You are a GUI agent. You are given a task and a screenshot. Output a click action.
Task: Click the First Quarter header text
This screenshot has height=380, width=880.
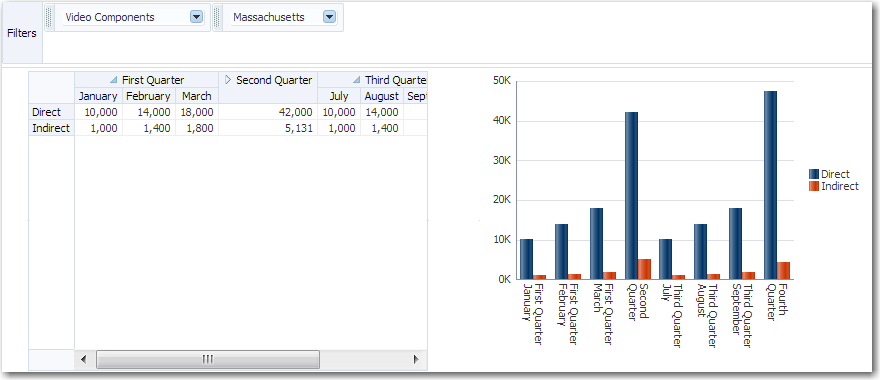[153, 80]
